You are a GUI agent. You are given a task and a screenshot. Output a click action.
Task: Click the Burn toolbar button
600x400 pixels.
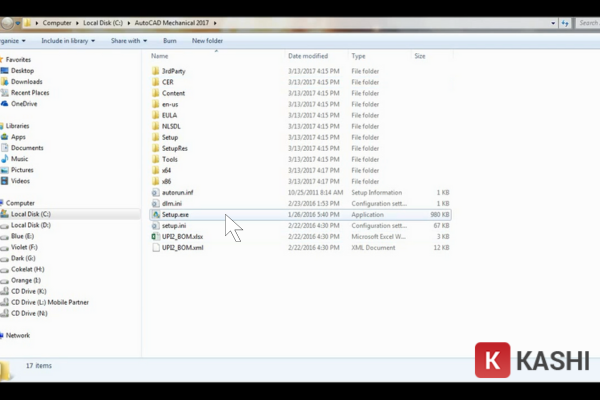click(x=170, y=41)
